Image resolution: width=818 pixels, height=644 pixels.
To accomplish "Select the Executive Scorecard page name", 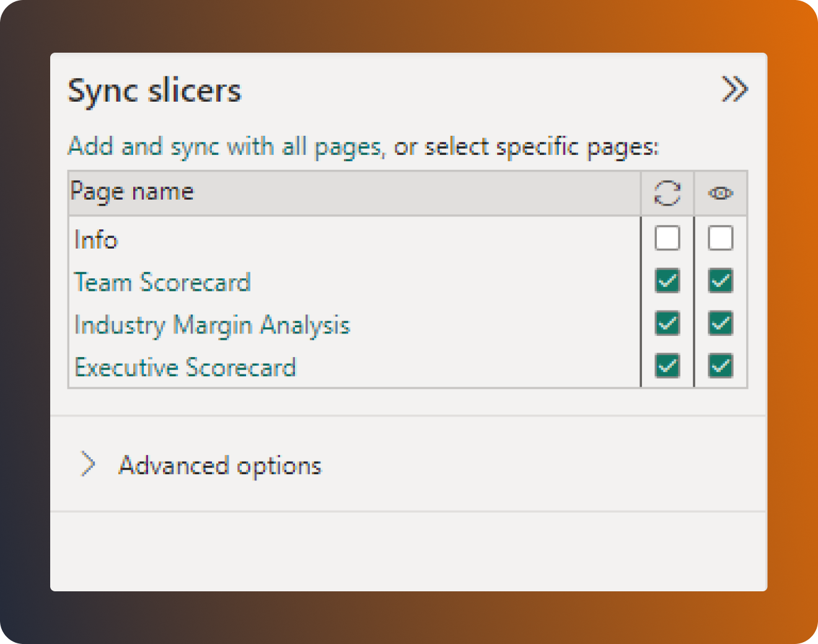I will pyautogui.click(x=185, y=367).
